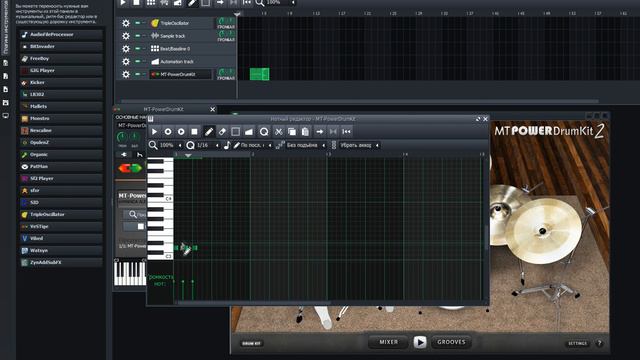640x360 pixels.
Task: Open settings gear of the Automation track
Action: (126, 62)
